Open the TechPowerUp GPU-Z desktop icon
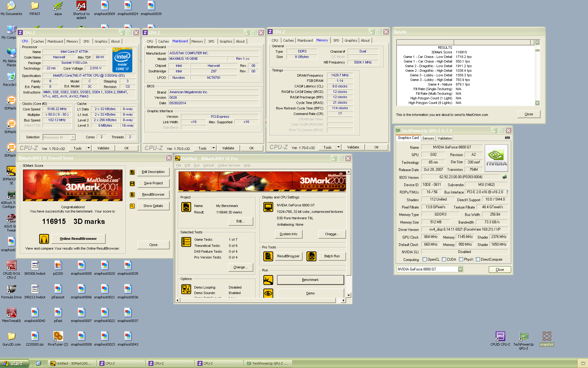This screenshot has width=588, height=368. click(523, 340)
